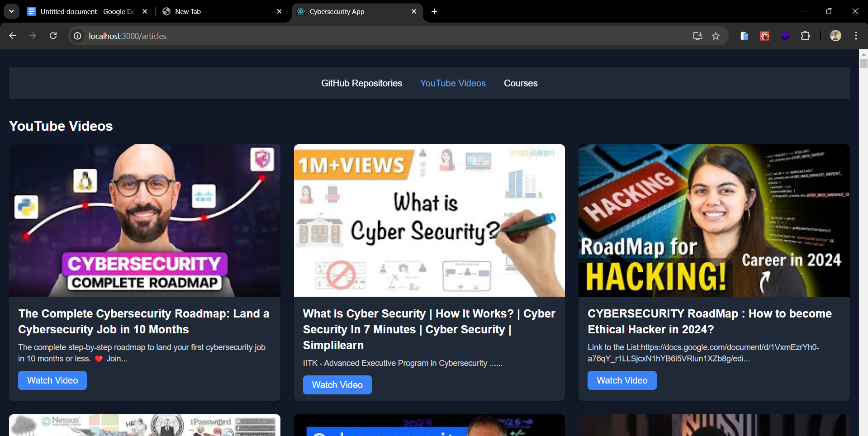Open the purple diamond extension icon
Screen dimensions: 868x436
pyautogui.click(x=785, y=36)
